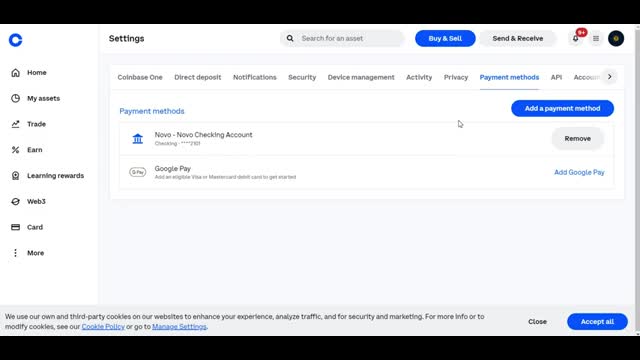Click Add a payment method

tap(562, 108)
